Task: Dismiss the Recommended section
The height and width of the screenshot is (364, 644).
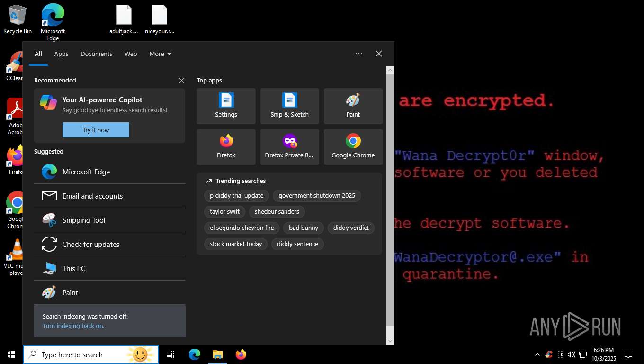Action: pyautogui.click(x=181, y=81)
